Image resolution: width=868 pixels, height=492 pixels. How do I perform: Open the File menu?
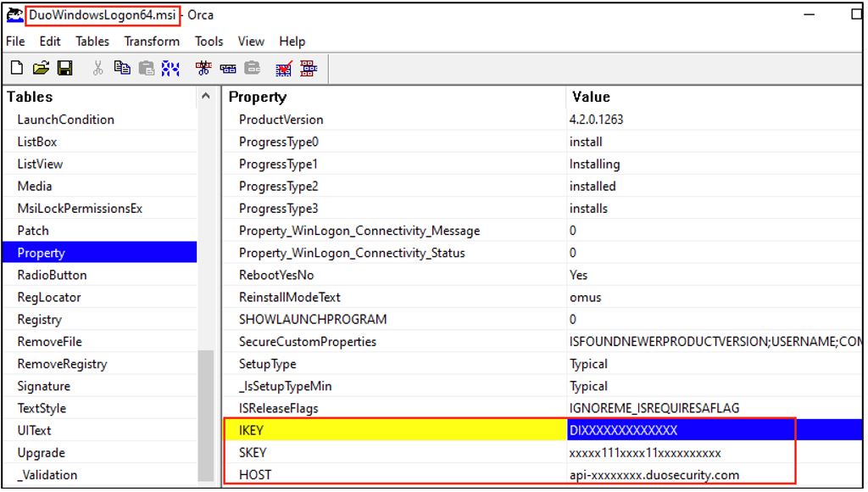coord(15,42)
